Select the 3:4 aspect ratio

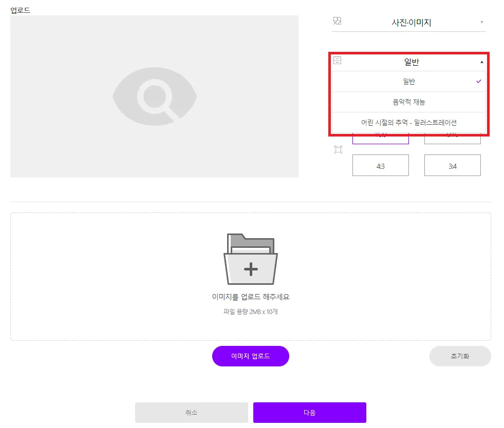coord(453,165)
